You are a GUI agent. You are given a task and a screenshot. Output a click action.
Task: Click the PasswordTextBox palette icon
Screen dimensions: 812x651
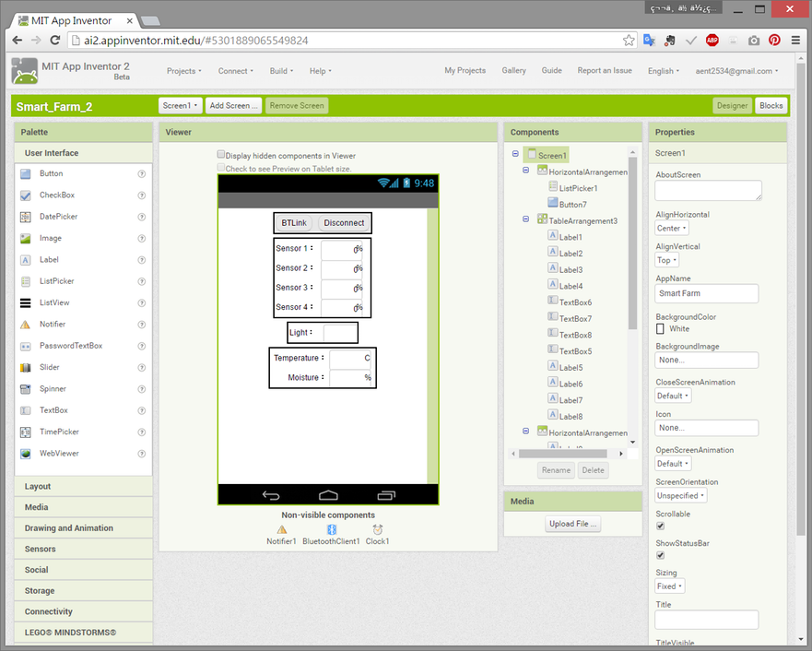point(26,346)
